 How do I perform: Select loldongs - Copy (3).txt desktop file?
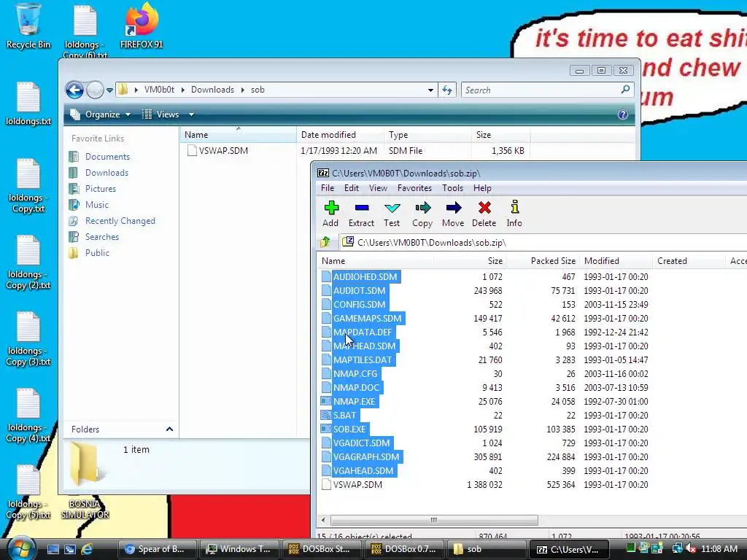[28, 339]
